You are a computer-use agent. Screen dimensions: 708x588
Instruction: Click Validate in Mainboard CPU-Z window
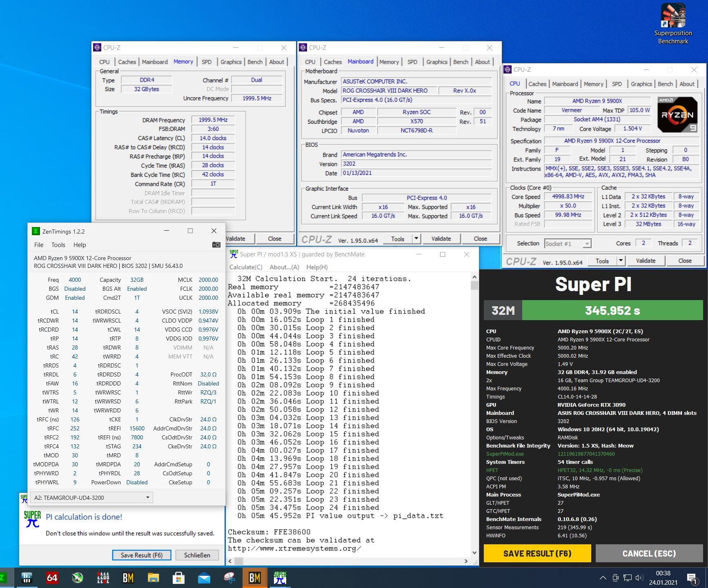[441, 238]
